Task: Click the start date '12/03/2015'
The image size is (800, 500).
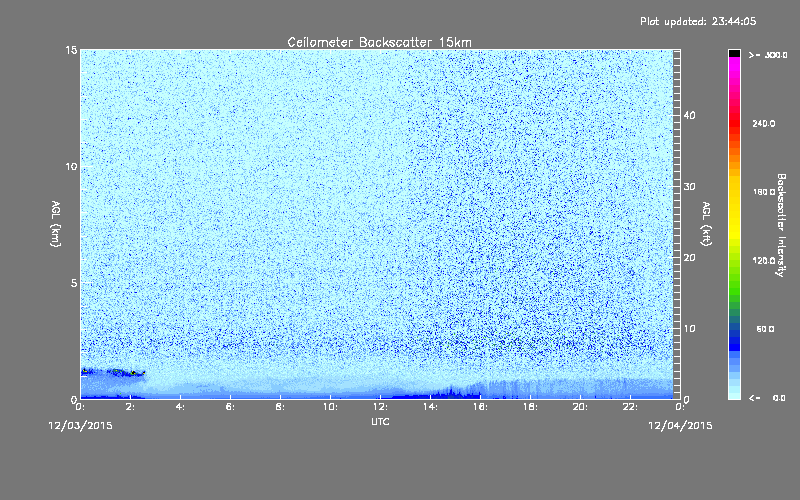Action: (x=80, y=426)
